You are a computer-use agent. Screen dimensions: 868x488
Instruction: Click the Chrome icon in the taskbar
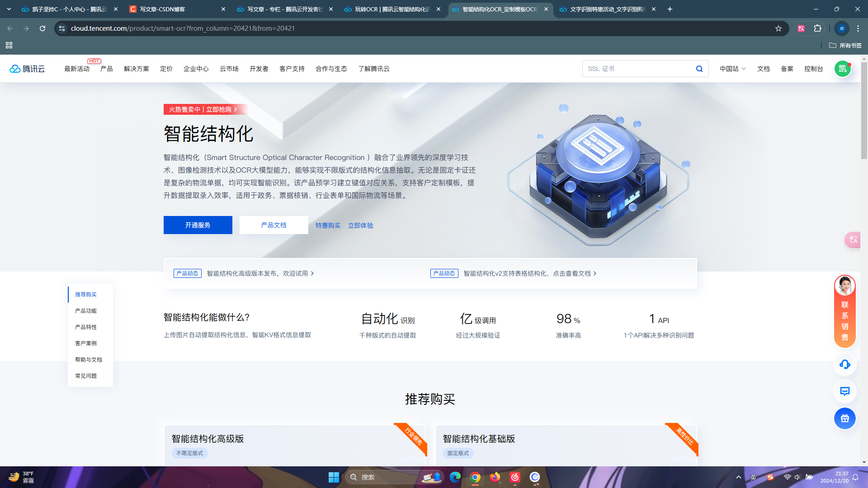point(475,477)
